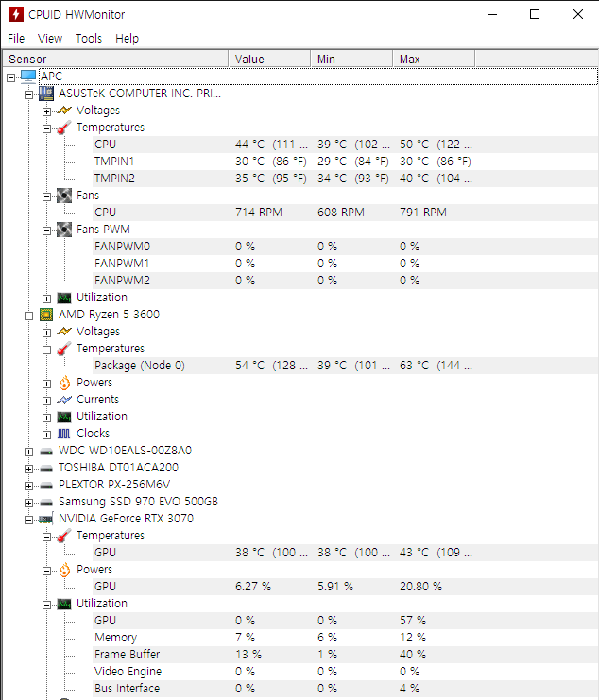Click the Value column header
599x700 pixels.
pos(269,59)
